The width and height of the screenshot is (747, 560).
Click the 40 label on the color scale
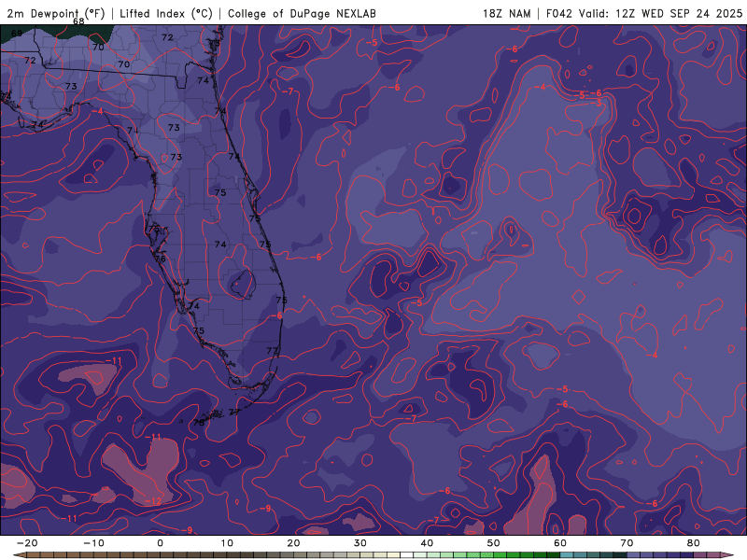point(427,543)
